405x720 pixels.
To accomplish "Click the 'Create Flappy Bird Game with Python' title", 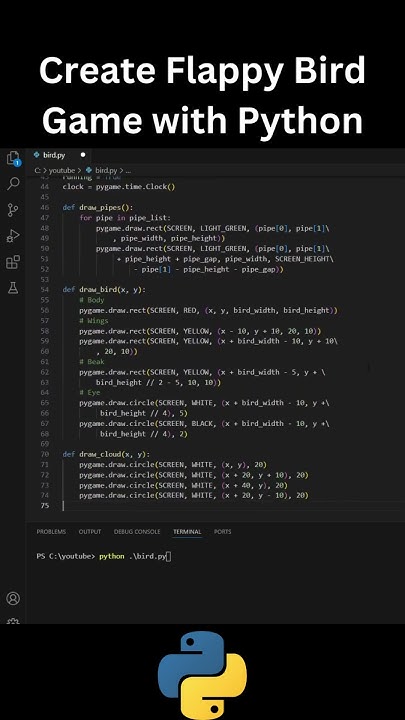I will pos(202,96).
